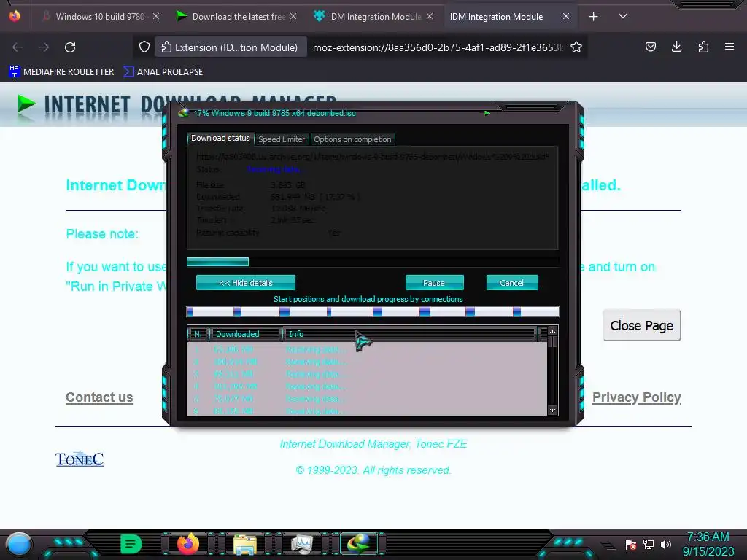Viewport: 747px width, 560px height.
Task: Open the Start orb menu
Action: pyautogui.click(x=19, y=544)
